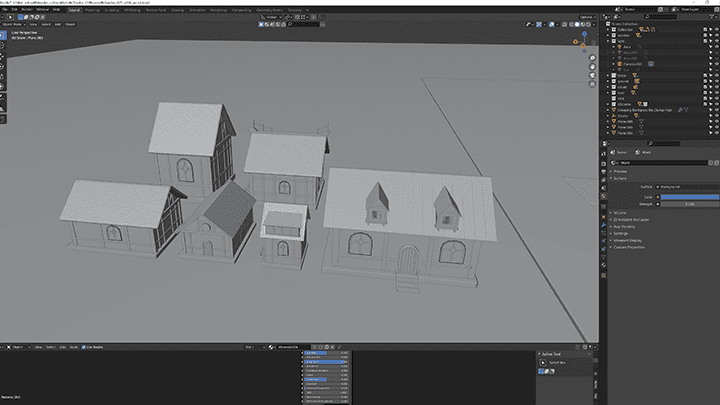Open Texture properties checker tab icon
The width and height of the screenshot is (720, 405).
click(603, 276)
